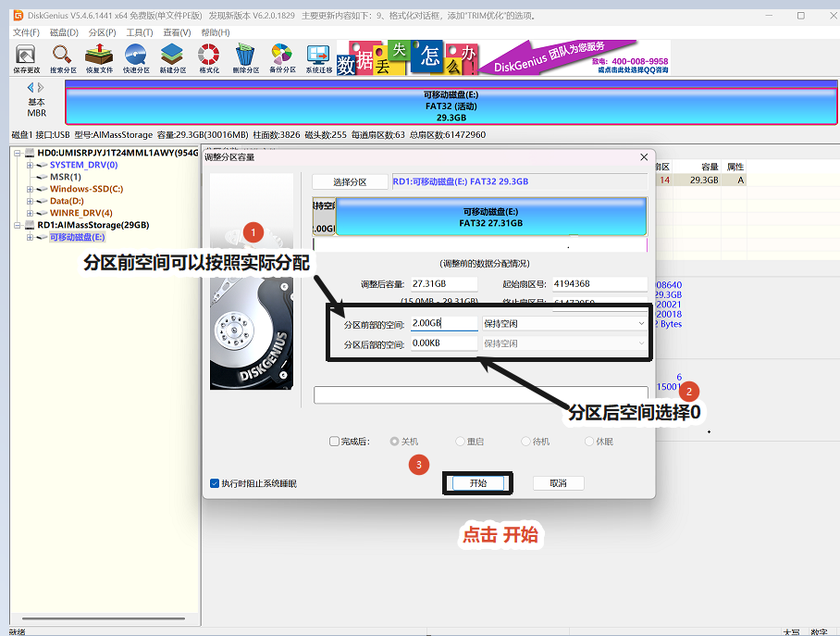Click the main 可移动磁盘(E:) 29.3GB disk bar

click(x=451, y=106)
